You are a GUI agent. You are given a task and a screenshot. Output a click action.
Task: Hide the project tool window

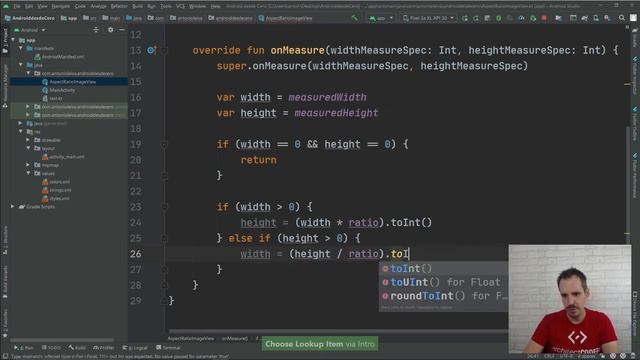122,30
